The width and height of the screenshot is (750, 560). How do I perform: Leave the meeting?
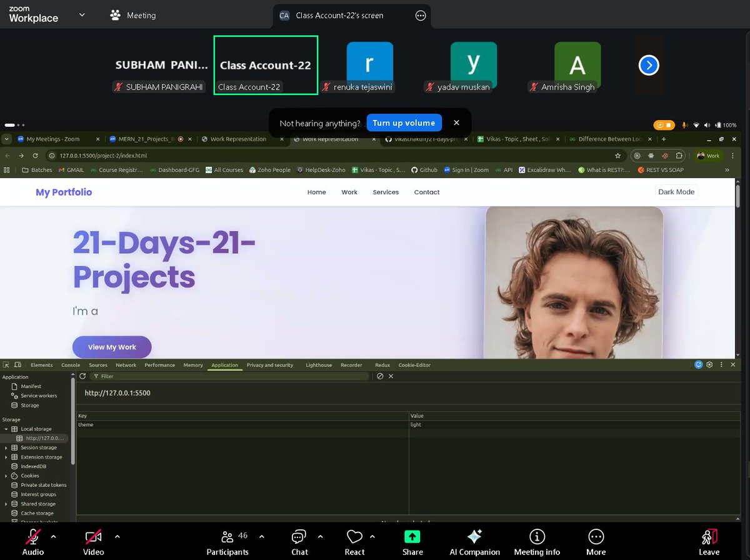tap(709, 542)
